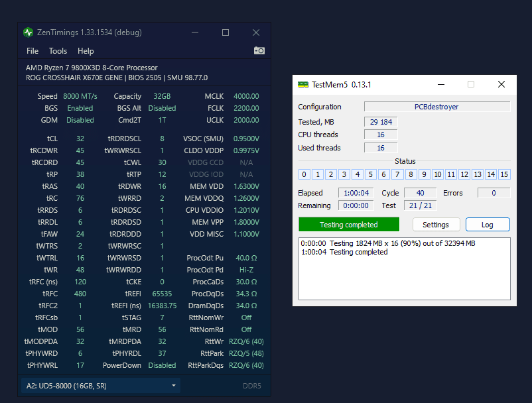Expand the A2: UD5-8000 module dropdown

101,386
